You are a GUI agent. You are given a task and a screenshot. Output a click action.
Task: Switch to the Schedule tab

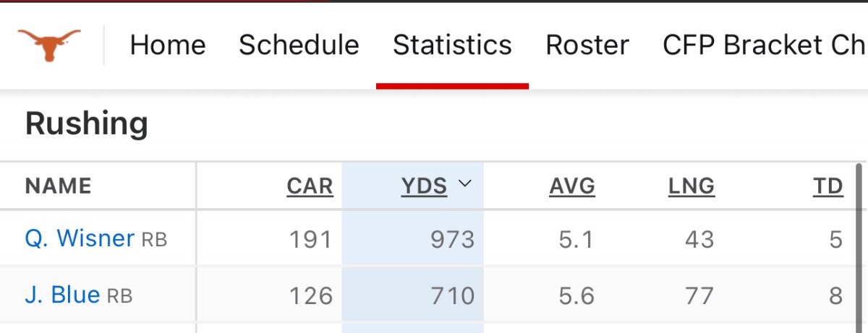click(299, 45)
